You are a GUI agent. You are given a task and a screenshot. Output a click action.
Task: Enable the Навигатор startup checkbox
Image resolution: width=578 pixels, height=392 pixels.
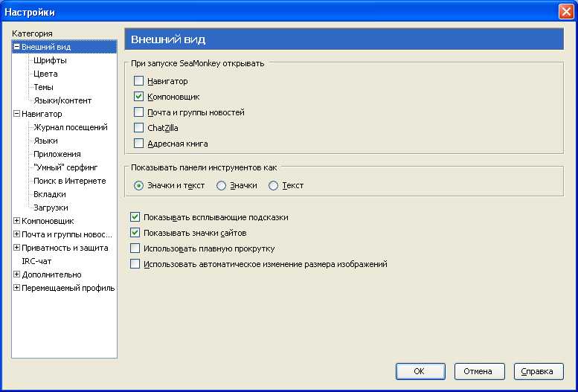[x=138, y=81]
